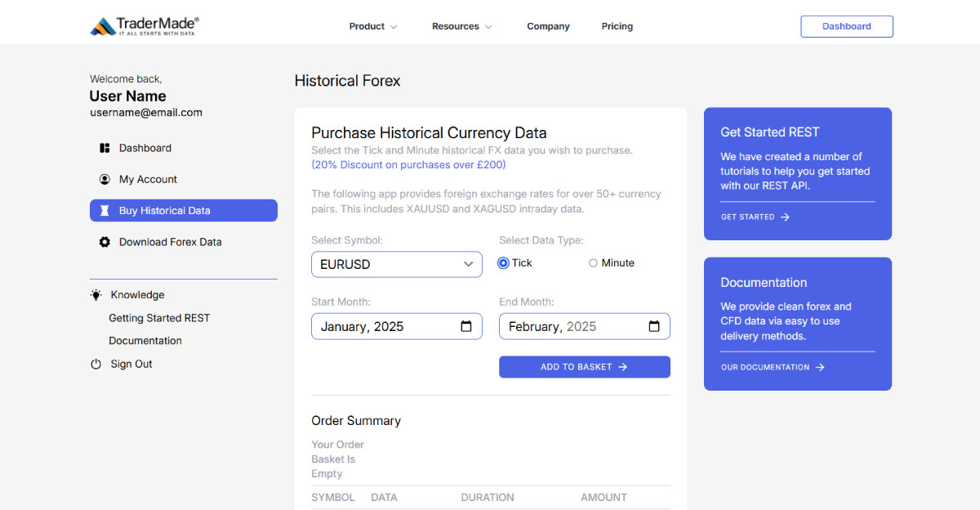
Task: Open Documentation link in the sidebar
Action: [145, 341]
